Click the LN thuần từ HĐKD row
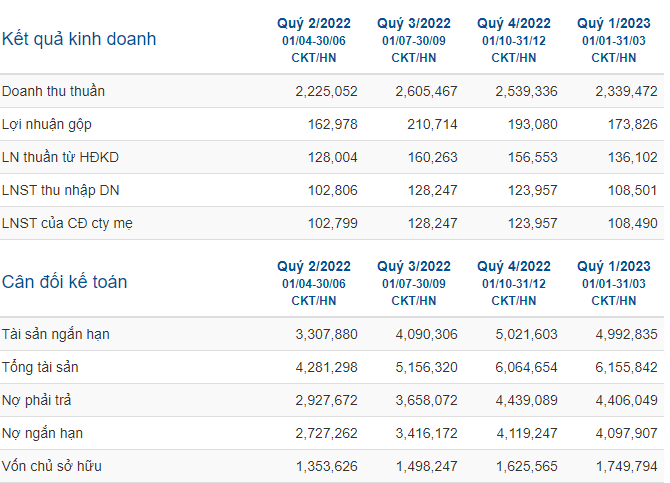 (x=332, y=157)
